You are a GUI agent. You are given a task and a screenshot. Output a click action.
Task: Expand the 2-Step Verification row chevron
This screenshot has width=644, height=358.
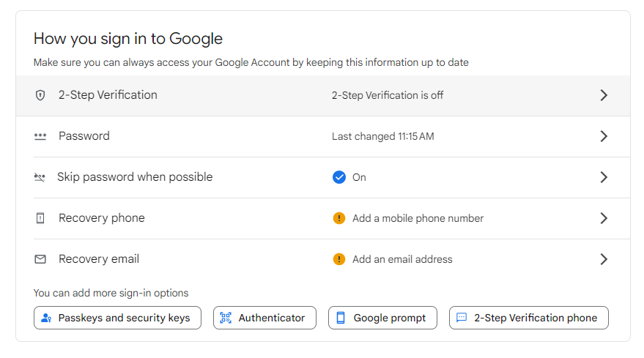pos(604,95)
